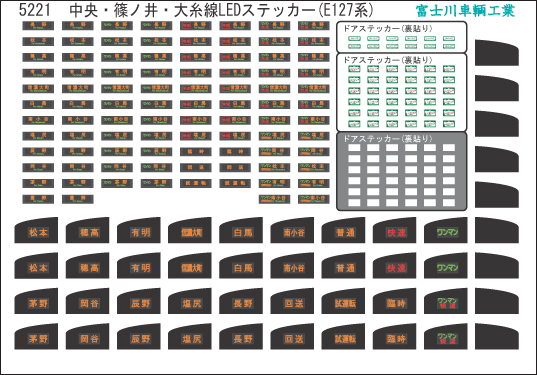Click the upper green ワンマン curved sticker

(446, 230)
